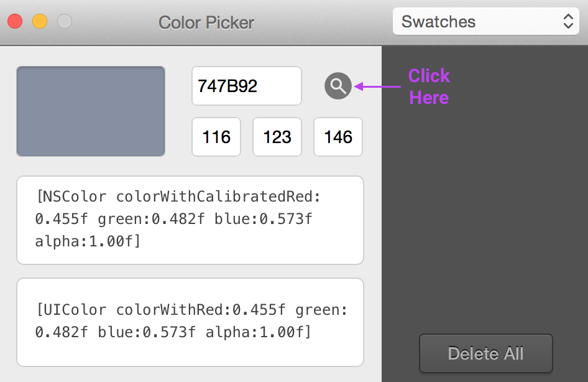Clear all swatches using Delete All

(485, 353)
